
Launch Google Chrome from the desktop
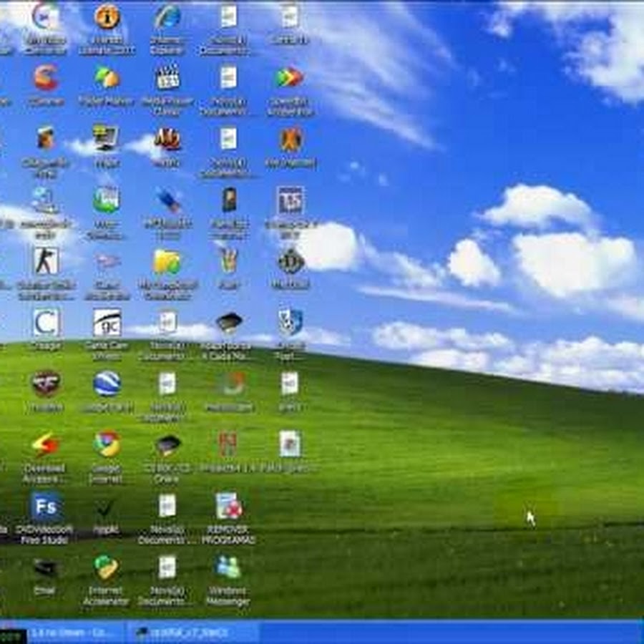pos(107,444)
